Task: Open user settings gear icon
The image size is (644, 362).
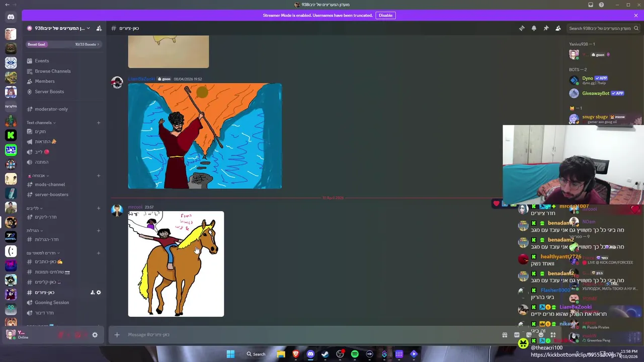Action: [95, 335]
